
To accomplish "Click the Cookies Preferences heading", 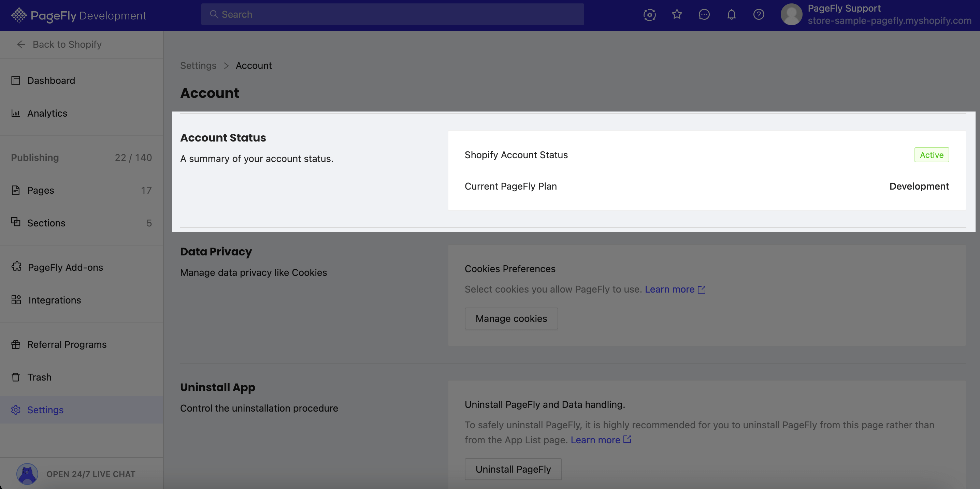I will tap(510, 269).
